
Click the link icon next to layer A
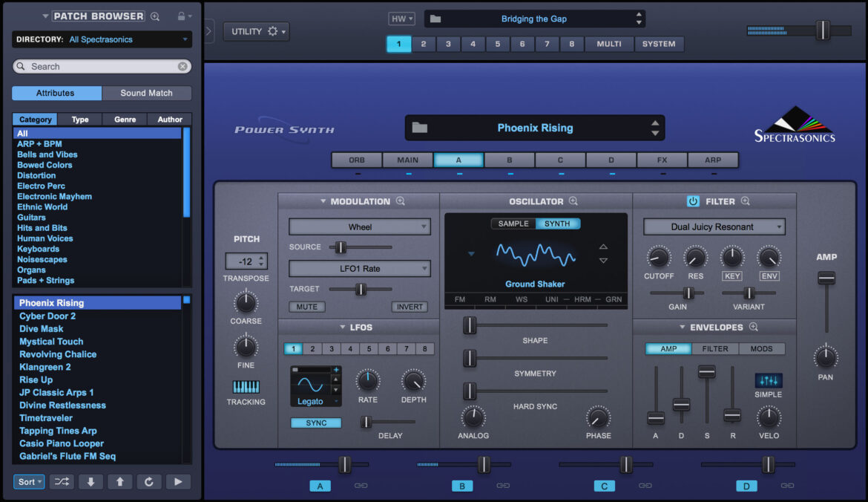(361, 486)
